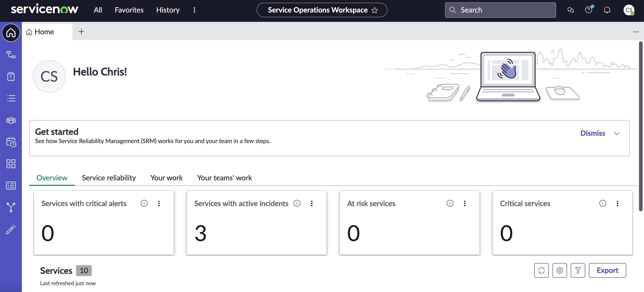Viewport: 644px width, 292px height.
Task: Click the large CS profile avatar
Action: (49, 76)
